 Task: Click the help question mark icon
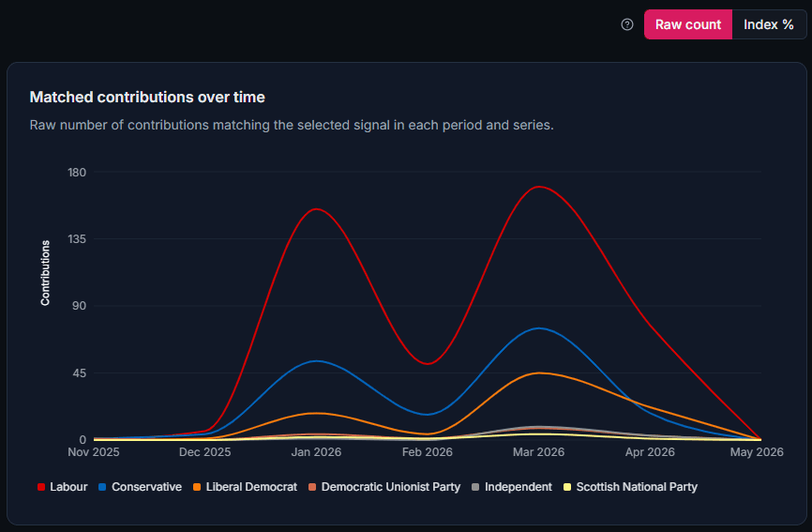tap(627, 24)
